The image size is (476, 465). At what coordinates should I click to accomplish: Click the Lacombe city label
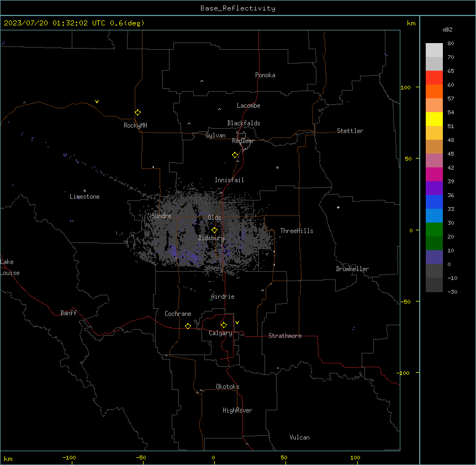click(x=248, y=105)
